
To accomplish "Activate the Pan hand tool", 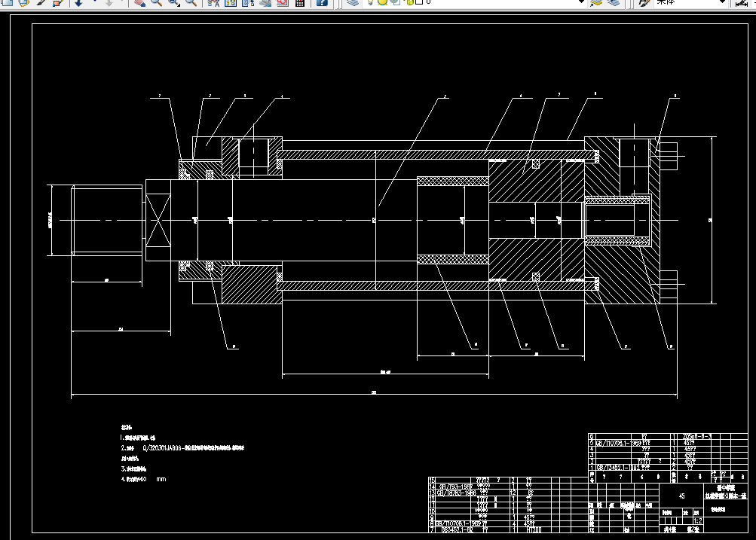I will [x=140, y=2].
